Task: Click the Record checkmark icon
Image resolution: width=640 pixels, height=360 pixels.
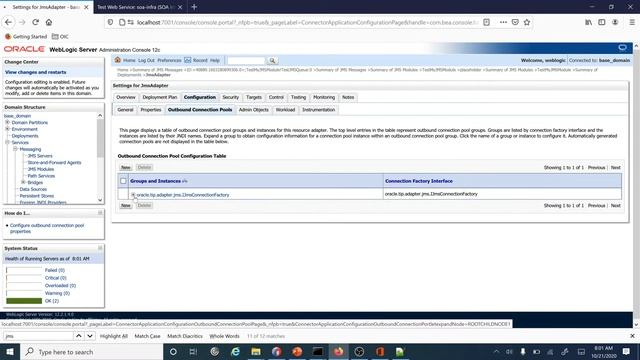Action: pos(187,60)
